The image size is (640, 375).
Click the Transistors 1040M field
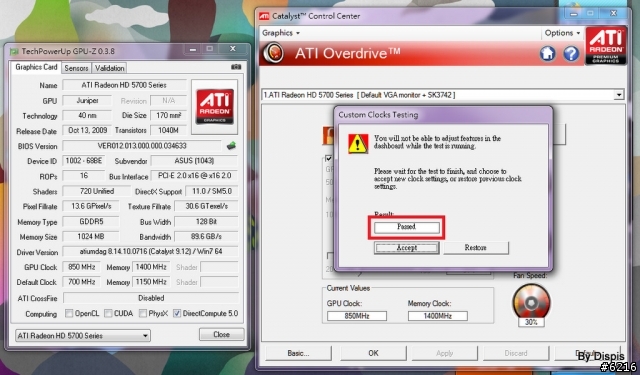pyautogui.click(x=169, y=131)
